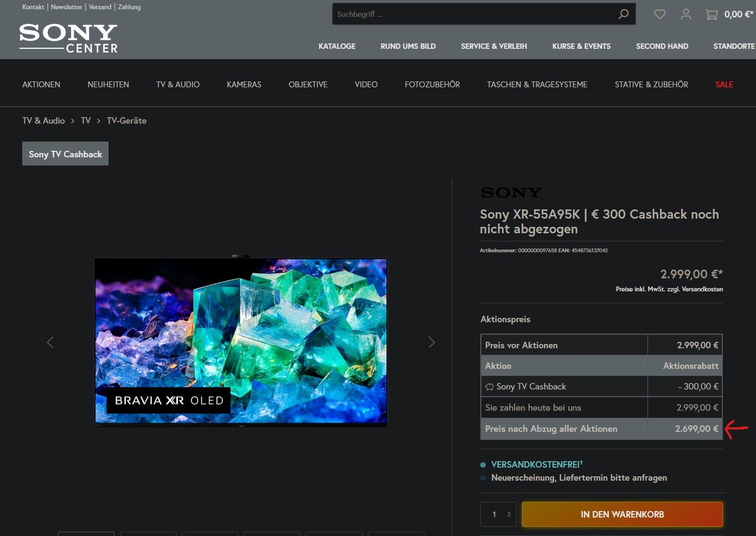Click the Bravia XR OLED product image
The image size is (756, 536).
click(241, 342)
